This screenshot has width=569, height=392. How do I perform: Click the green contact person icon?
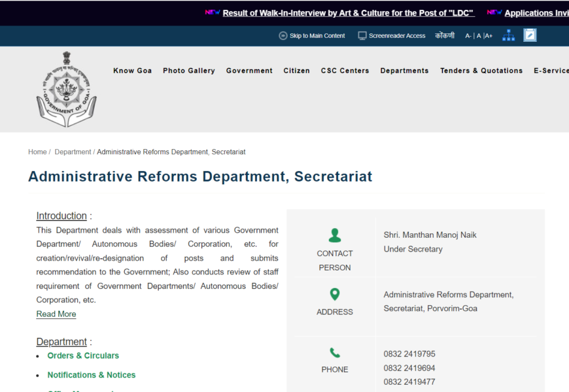(x=334, y=235)
